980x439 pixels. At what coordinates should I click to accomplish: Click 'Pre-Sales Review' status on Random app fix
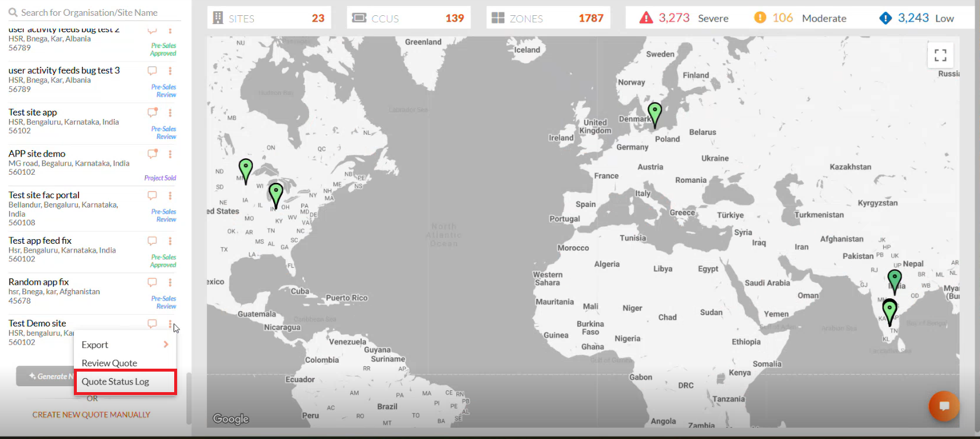tap(164, 302)
